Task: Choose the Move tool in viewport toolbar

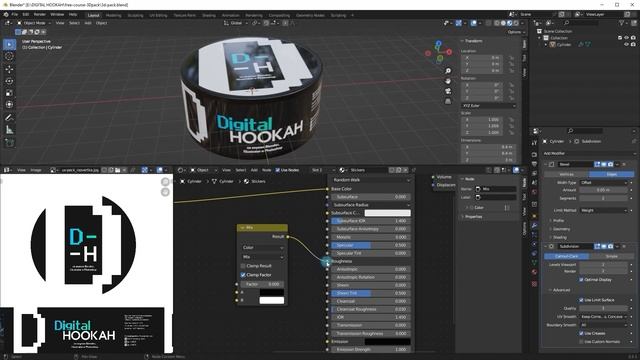Action: (x=9, y=69)
